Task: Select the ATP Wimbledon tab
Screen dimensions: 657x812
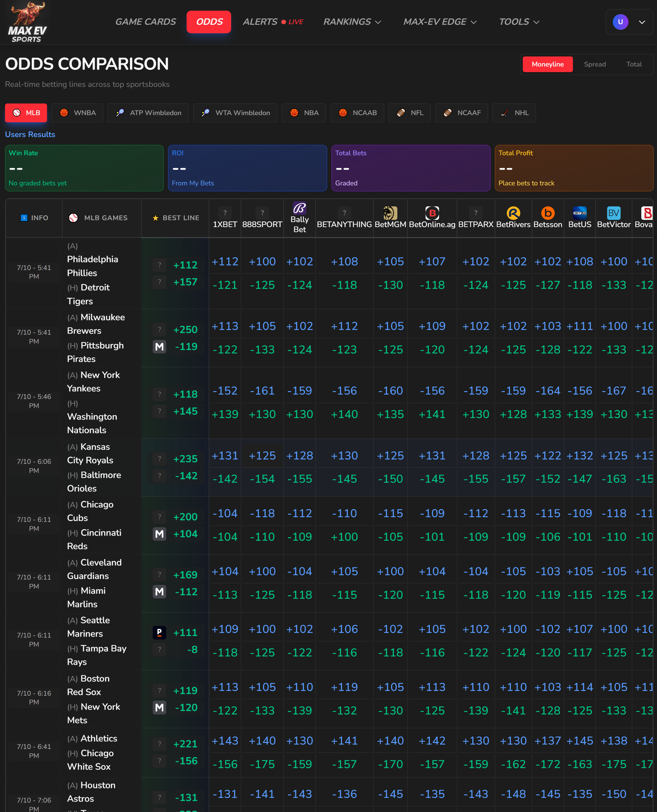Action: pos(148,113)
